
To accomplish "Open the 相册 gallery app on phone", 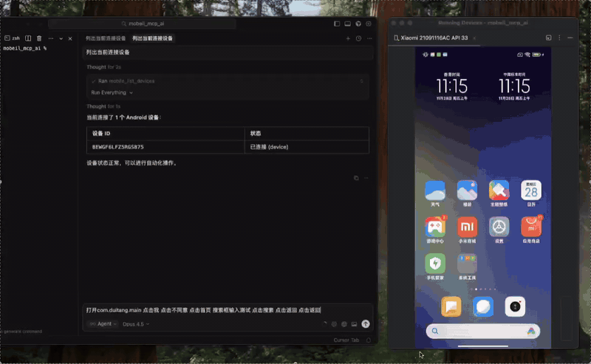I will pyautogui.click(x=467, y=193).
